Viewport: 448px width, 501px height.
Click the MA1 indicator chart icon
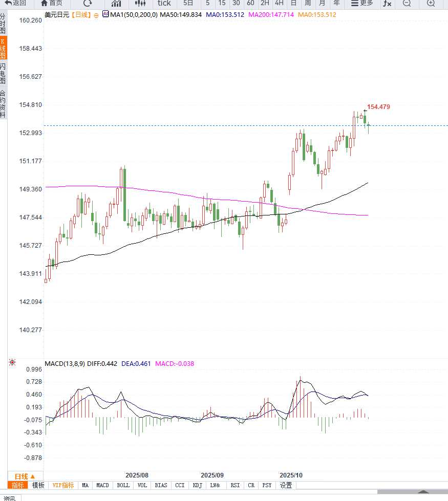(x=105, y=14)
